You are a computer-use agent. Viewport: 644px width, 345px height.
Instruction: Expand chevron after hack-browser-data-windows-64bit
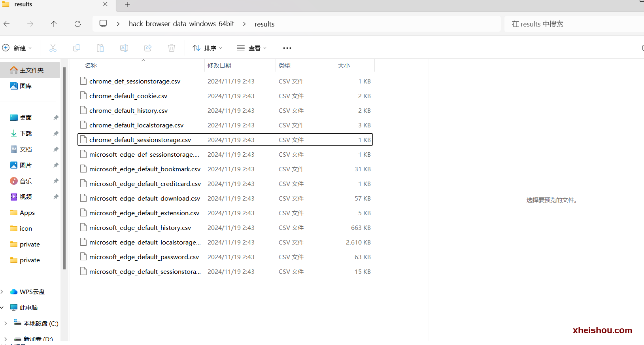coord(244,24)
